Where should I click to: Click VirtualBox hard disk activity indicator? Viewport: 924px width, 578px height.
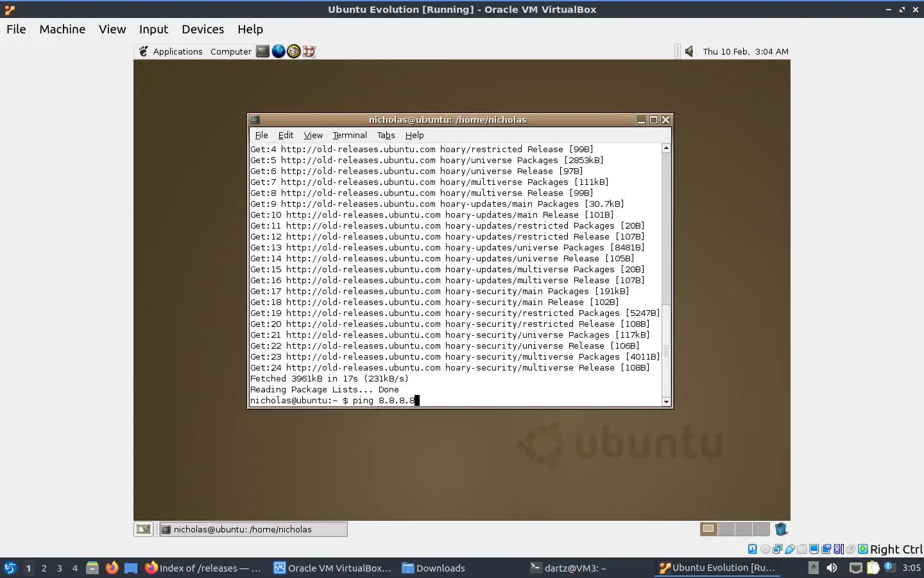point(753,549)
